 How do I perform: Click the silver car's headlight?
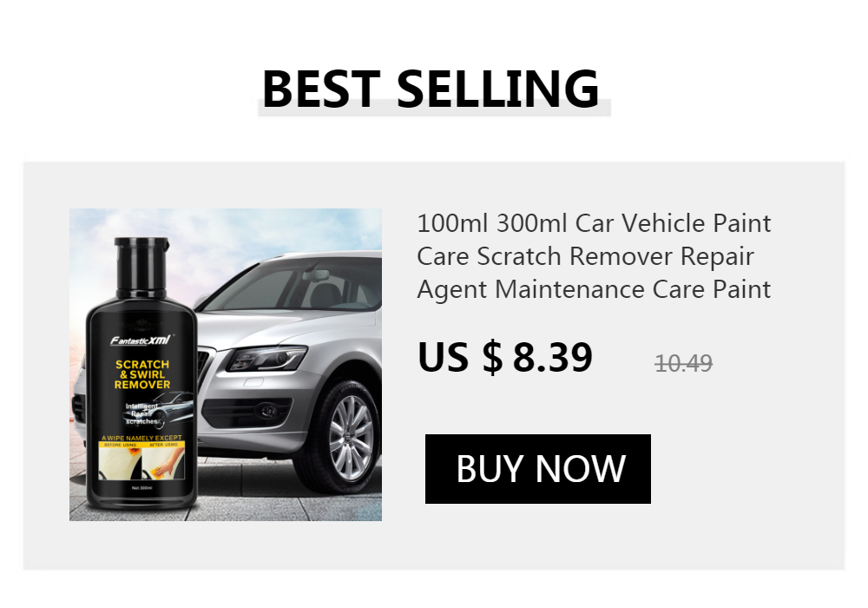tap(266, 358)
